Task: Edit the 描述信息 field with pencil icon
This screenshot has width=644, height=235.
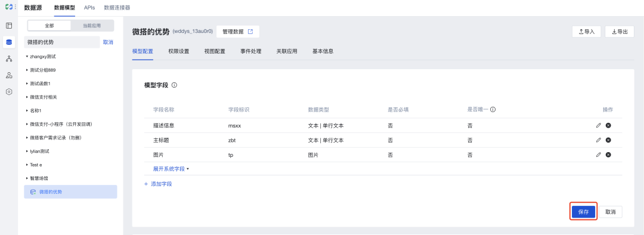Action: tap(599, 125)
